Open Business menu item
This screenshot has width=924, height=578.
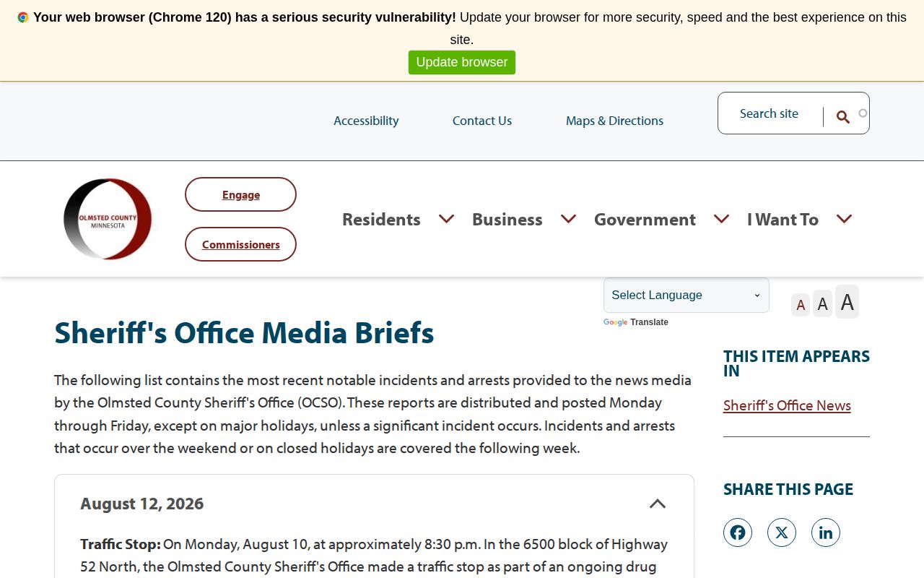[x=507, y=219]
